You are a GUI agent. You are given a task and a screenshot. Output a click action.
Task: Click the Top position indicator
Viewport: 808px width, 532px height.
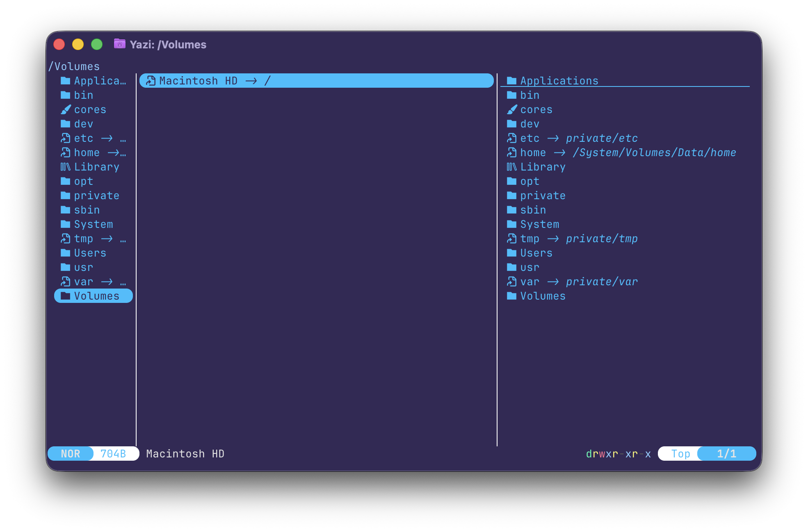coord(680,454)
